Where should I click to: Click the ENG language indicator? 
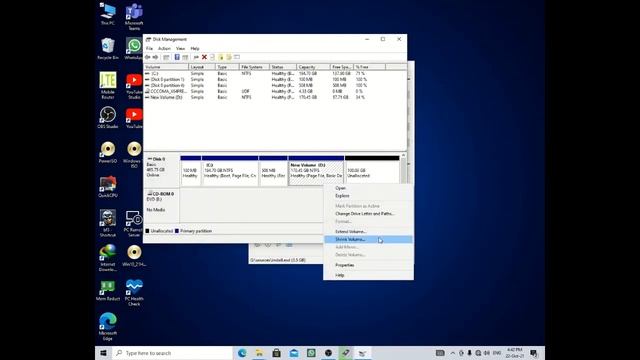[497, 353]
